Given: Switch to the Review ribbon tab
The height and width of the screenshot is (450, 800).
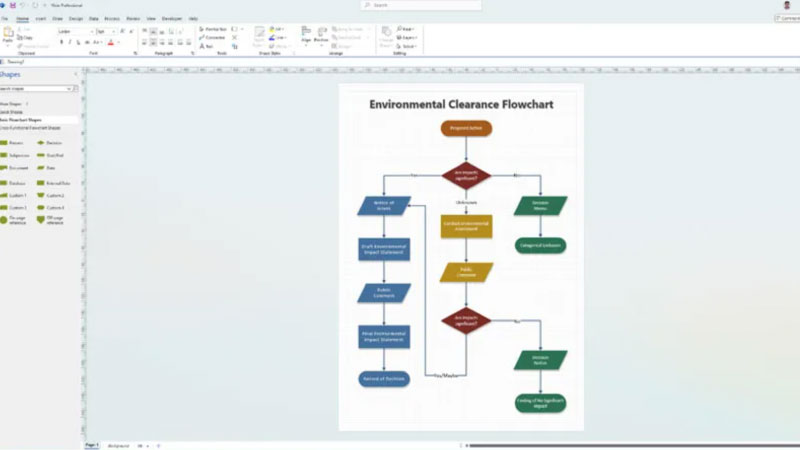Looking at the screenshot, I should pos(133,19).
